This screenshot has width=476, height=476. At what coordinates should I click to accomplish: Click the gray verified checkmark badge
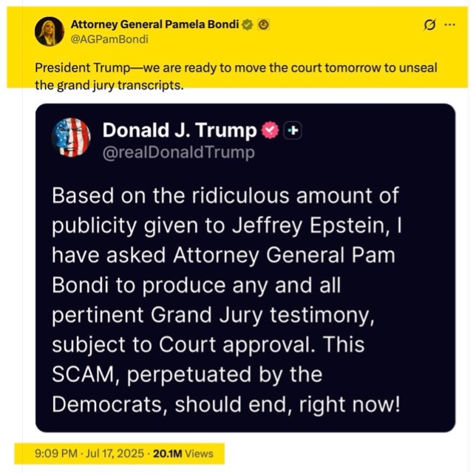tap(249, 24)
